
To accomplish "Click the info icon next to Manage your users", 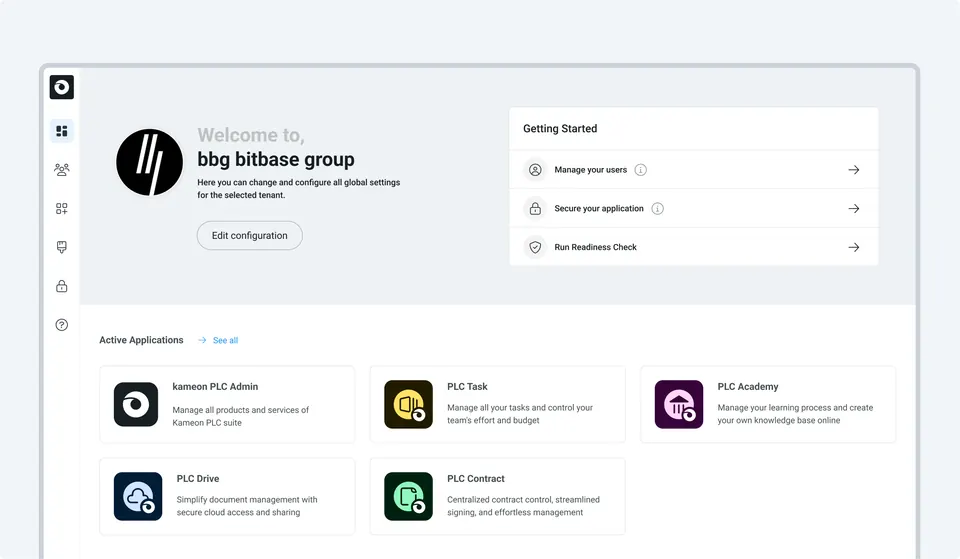I will pyautogui.click(x=640, y=170).
